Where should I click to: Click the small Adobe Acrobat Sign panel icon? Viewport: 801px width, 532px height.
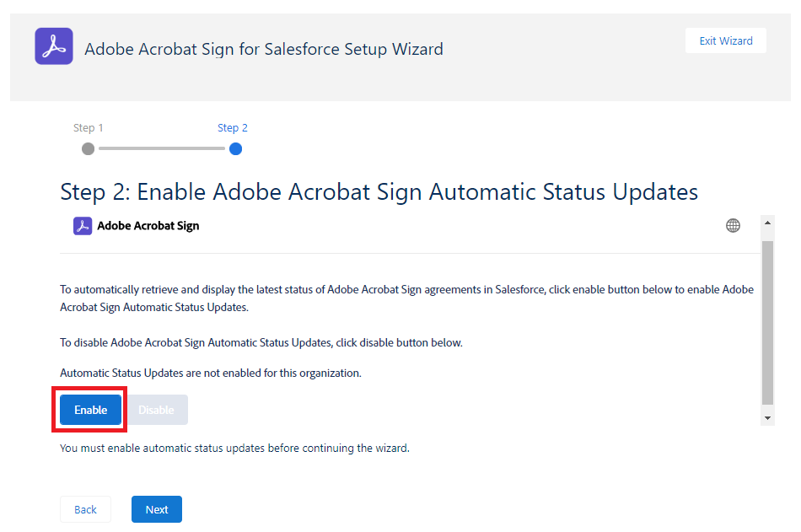[83, 226]
